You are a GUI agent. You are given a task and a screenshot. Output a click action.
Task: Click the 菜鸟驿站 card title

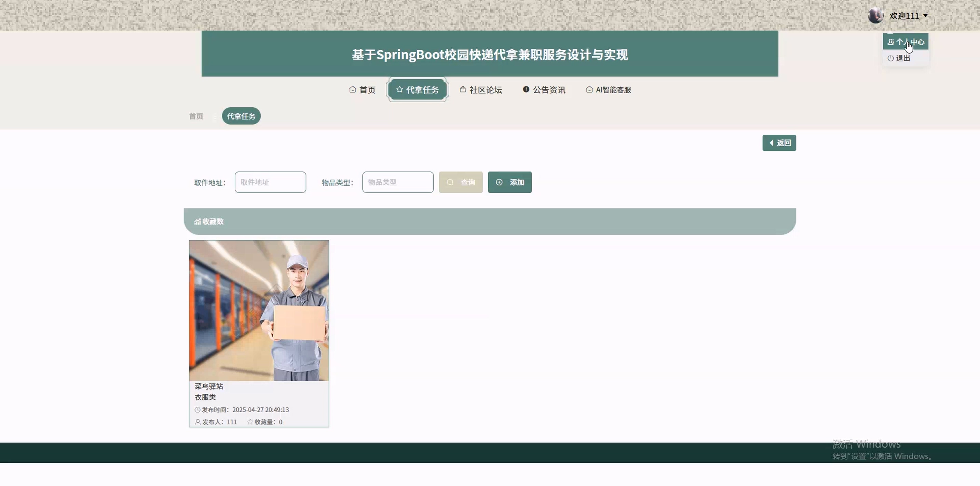click(209, 386)
